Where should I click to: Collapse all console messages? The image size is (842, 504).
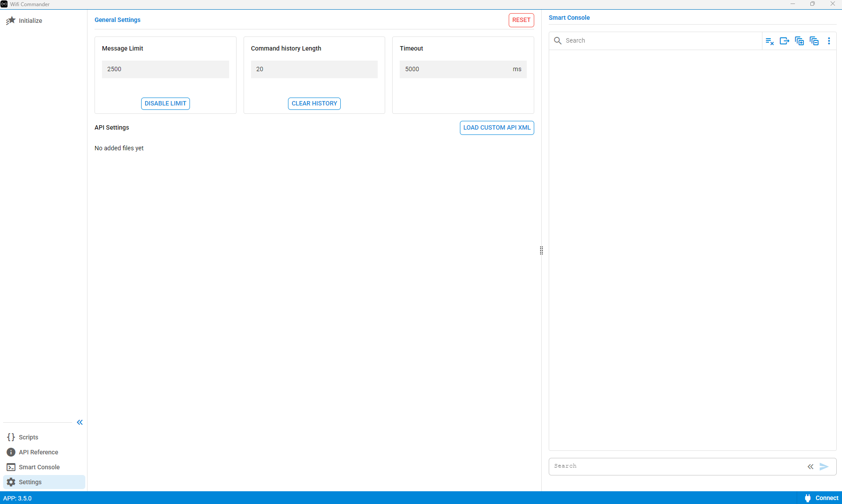click(814, 41)
